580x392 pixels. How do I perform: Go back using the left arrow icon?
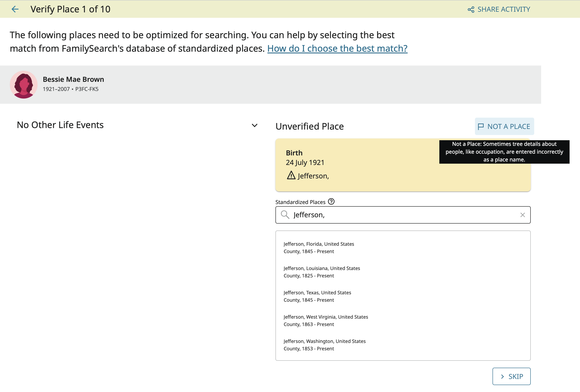coord(15,9)
